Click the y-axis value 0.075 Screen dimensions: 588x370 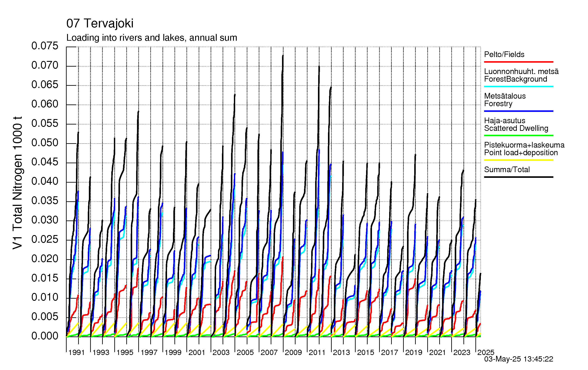45,46
